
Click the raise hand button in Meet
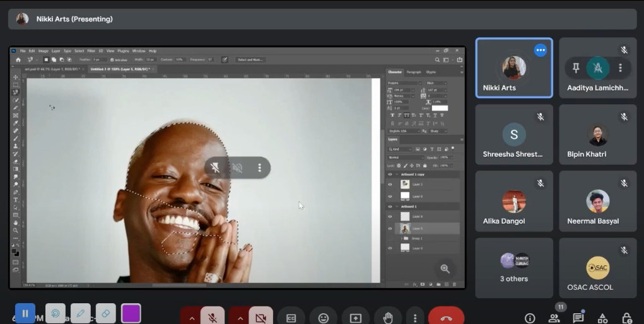click(x=388, y=318)
